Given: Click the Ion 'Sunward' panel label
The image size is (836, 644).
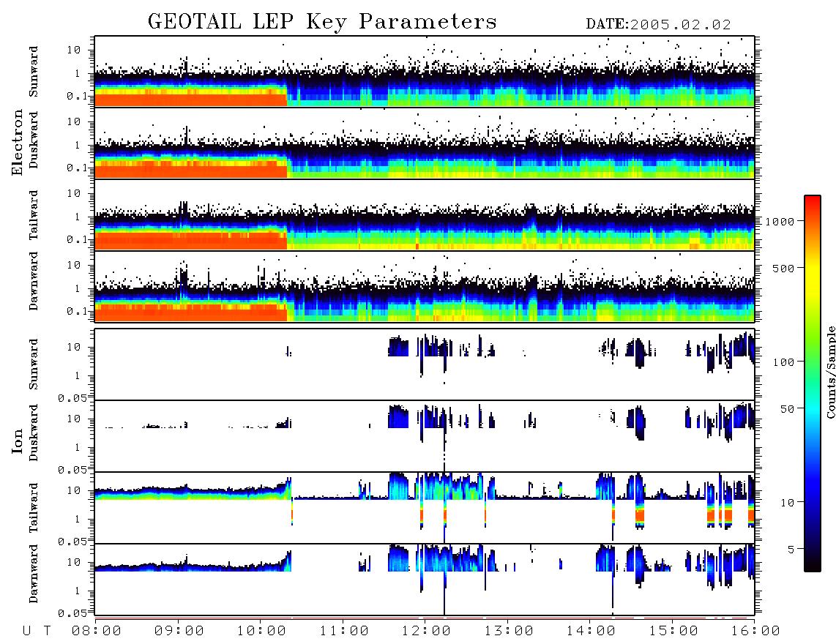Looking at the screenshot, I should (x=34, y=364).
